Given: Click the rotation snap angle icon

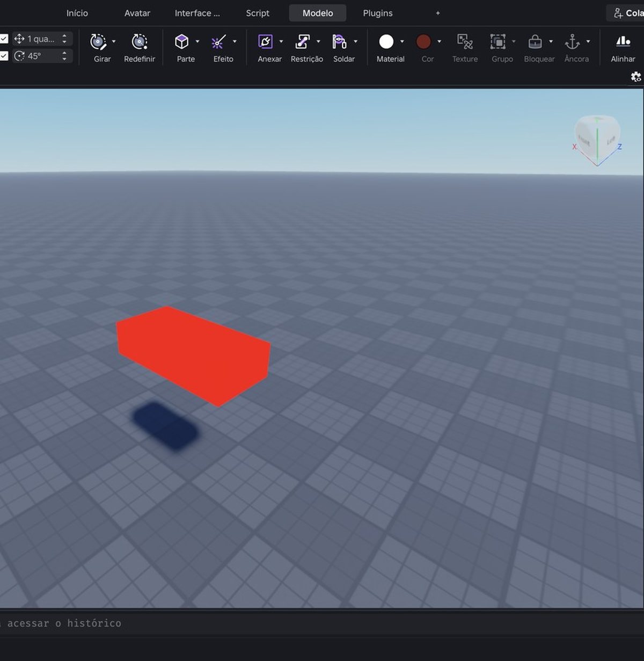Looking at the screenshot, I should click(x=19, y=56).
